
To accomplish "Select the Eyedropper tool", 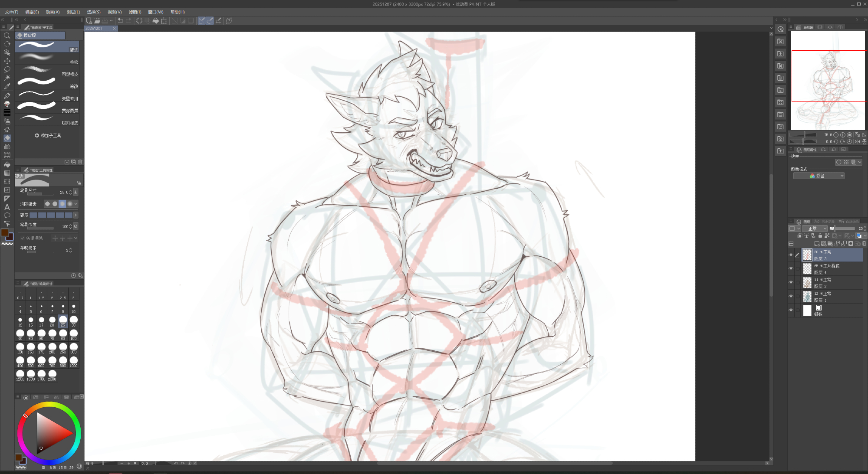I will click(7, 86).
